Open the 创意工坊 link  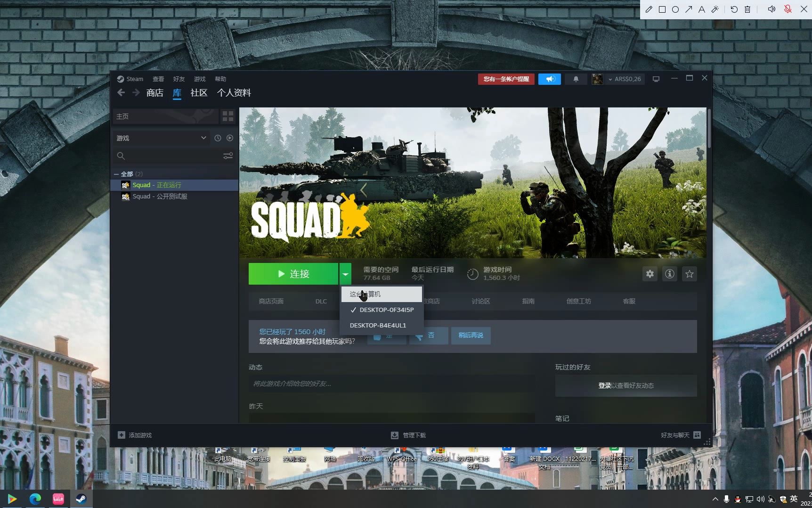click(579, 301)
